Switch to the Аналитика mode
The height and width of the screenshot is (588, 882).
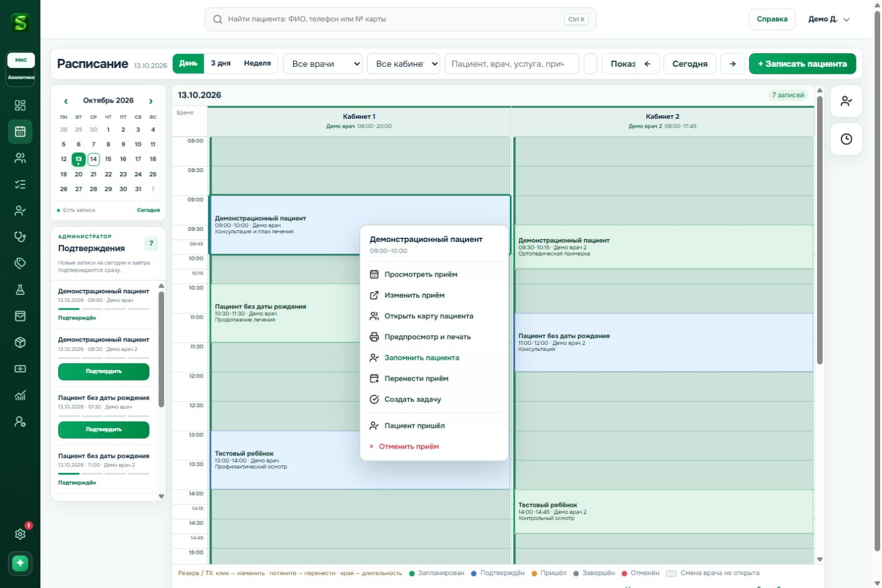tap(21, 77)
